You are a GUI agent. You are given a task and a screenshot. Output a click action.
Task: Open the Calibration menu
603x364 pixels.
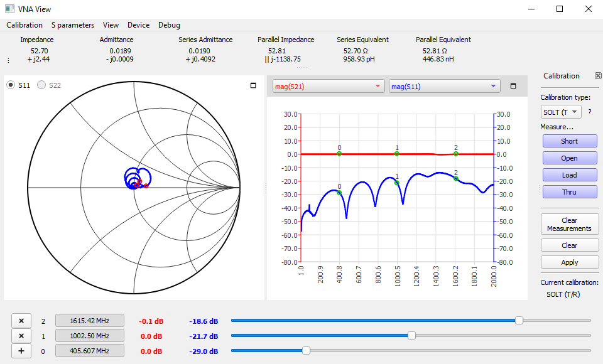(x=24, y=25)
